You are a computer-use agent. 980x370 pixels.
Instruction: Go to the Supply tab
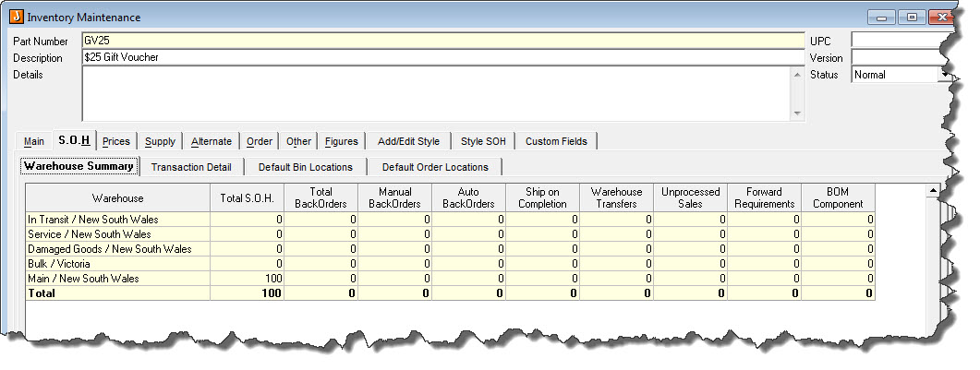click(x=160, y=141)
